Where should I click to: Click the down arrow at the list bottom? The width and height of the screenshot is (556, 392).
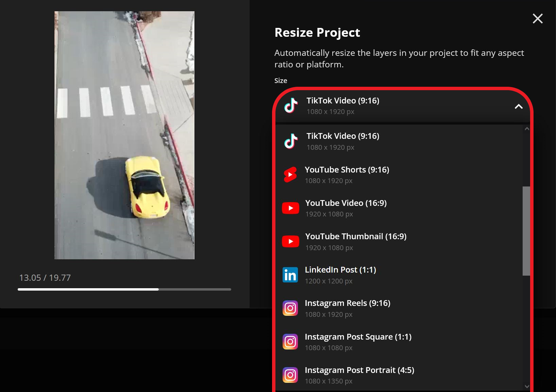click(x=526, y=386)
